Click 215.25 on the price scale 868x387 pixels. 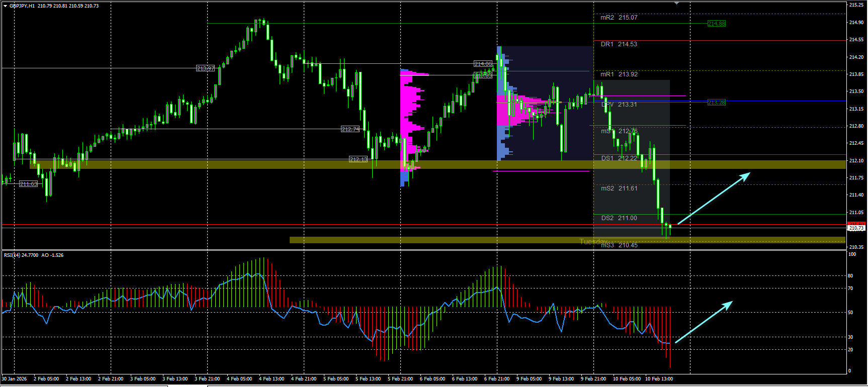(856, 5)
